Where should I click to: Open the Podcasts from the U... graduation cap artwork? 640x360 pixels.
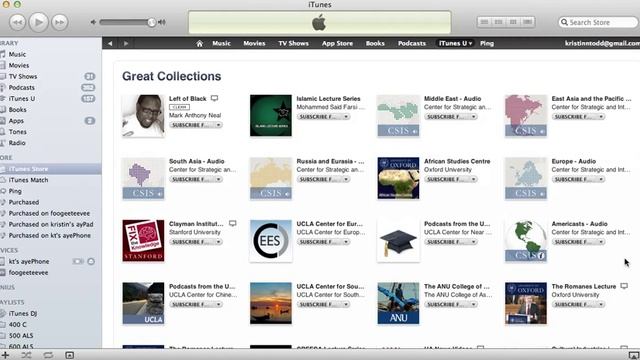click(x=398, y=241)
